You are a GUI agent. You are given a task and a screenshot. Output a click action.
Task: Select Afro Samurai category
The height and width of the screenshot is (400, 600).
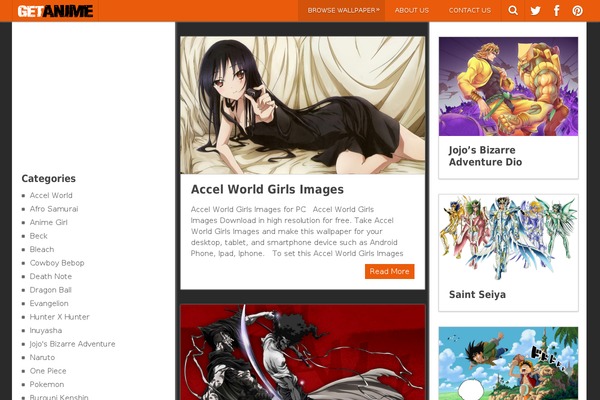coord(54,209)
